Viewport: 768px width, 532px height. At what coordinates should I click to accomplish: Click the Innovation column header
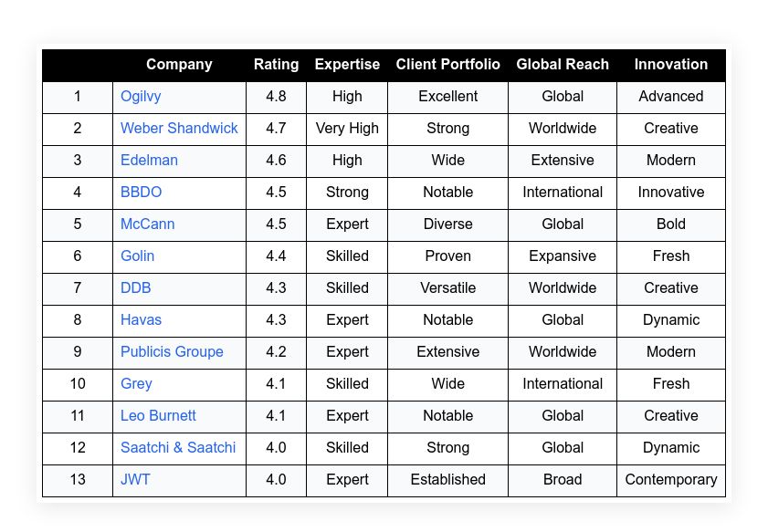(x=671, y=65)
